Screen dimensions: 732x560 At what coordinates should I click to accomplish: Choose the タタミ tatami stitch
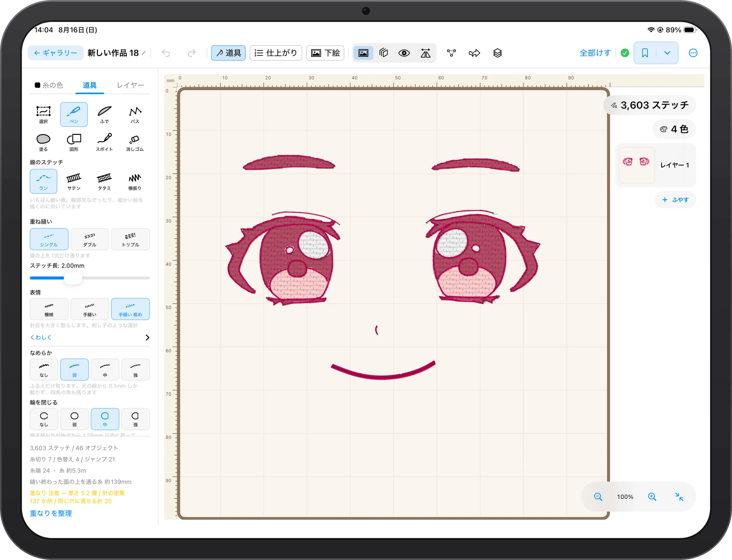pos(105,181)
